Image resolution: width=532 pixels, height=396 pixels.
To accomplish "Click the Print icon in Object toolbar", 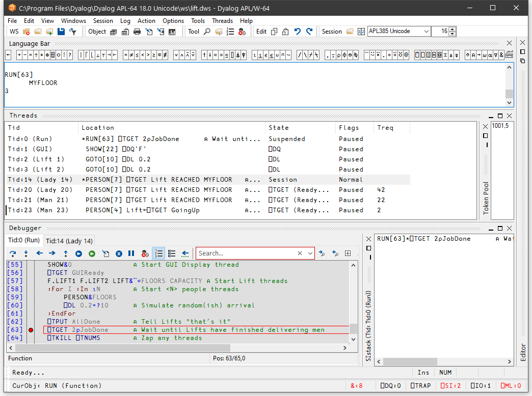I will (137, 32).
